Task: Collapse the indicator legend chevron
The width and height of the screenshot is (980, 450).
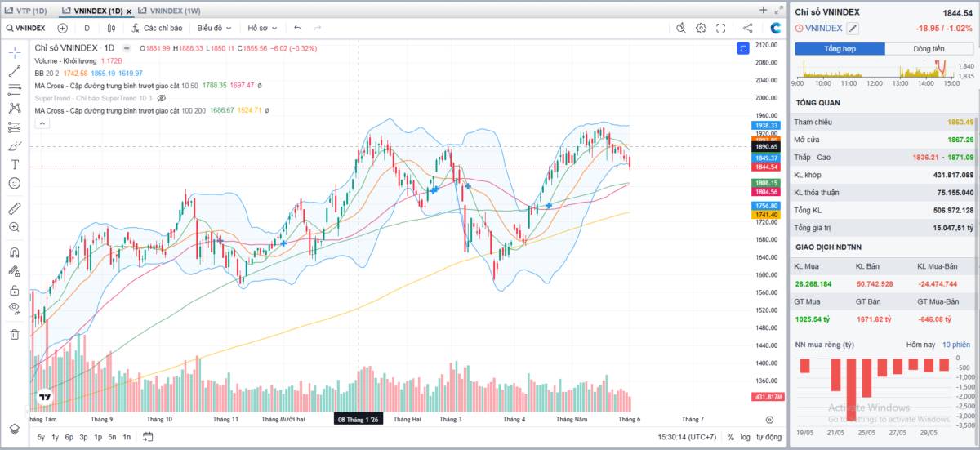Action: coord(41,123)
